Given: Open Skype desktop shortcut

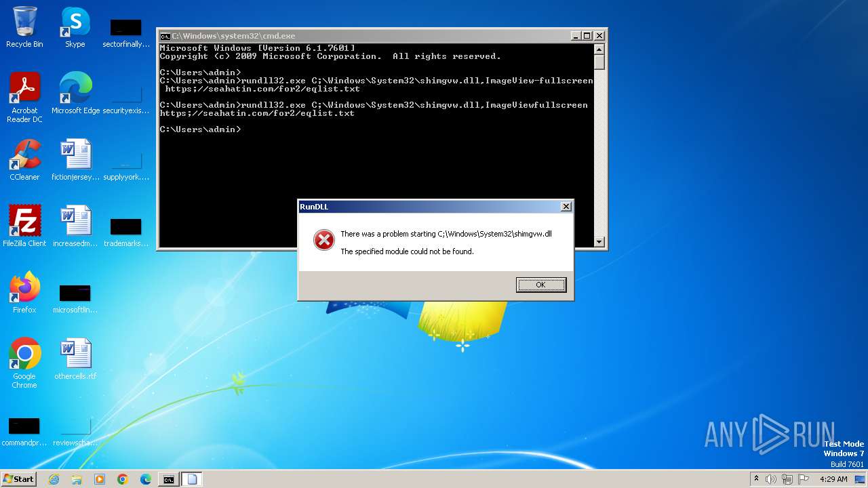Looking at the screenshot, I should pos(75,27).
